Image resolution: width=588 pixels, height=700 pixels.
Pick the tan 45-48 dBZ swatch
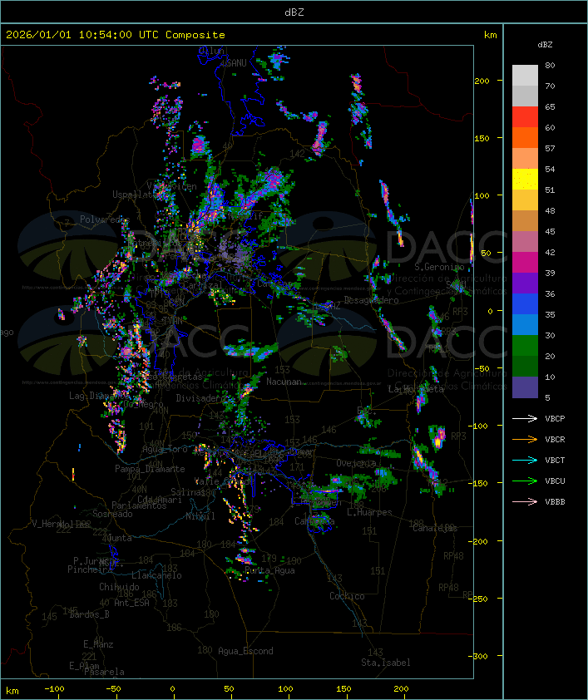pos(525,221)
